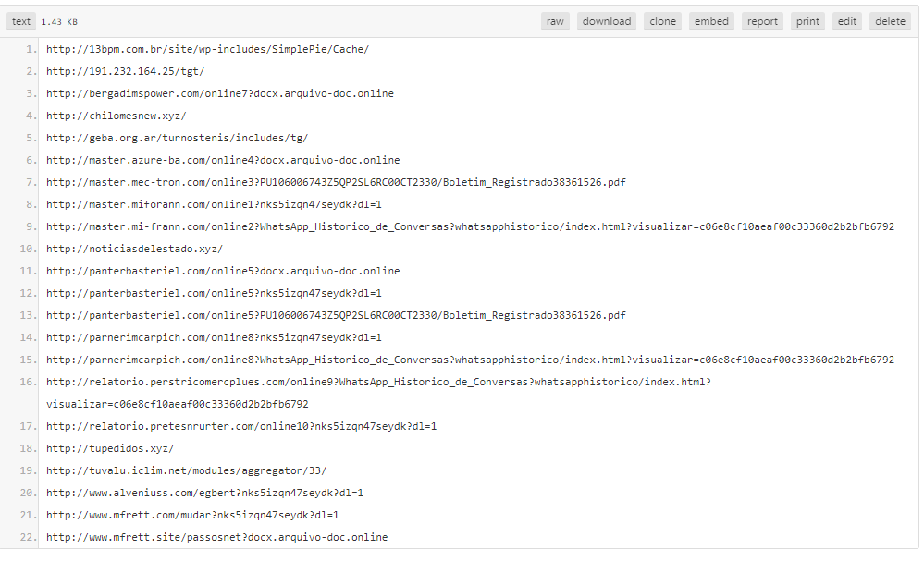Click the master.mec-tron.com online3 Boletim URL

(336, 182)
